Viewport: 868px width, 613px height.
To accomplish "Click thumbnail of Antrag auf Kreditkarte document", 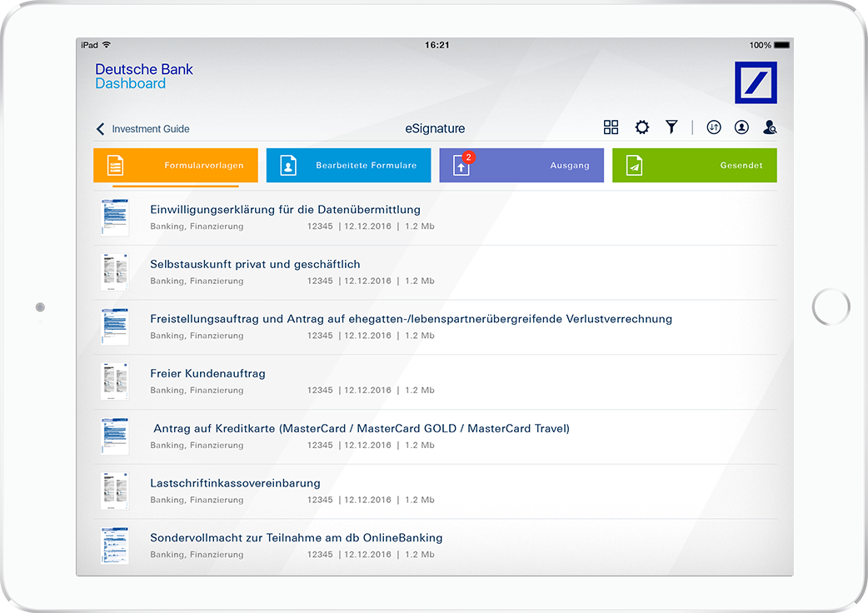I will tap(115, 436).
